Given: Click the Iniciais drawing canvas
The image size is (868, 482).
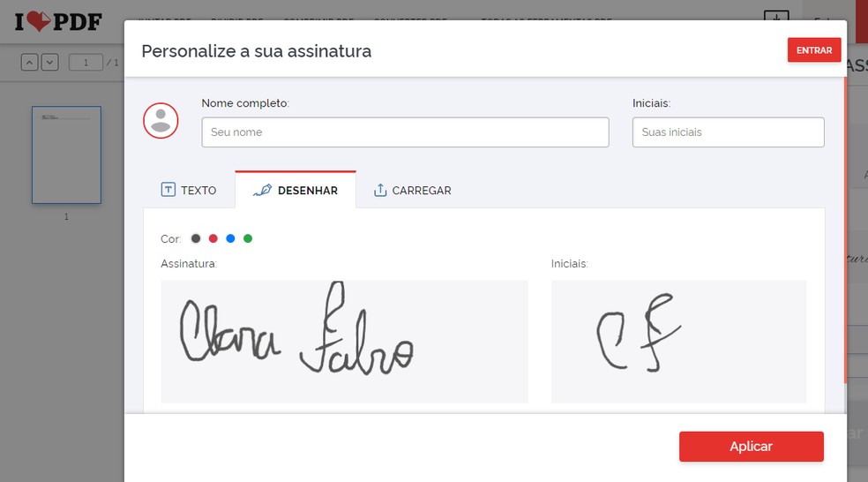Looking at the screenshot, I should (678, 342).
